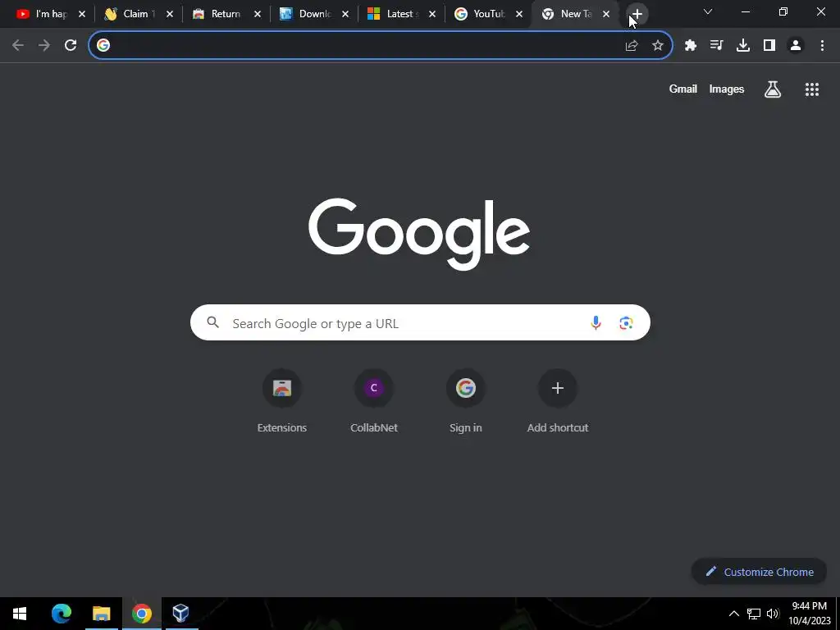This screenshot has width=840, height=630.
Task: Open a new tab with plus button
Action: tap(637, 14)
